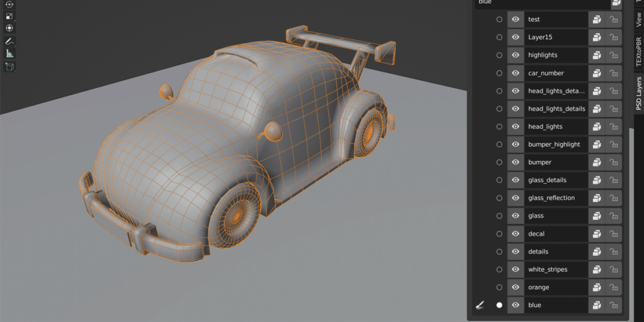
Task: Select the Scale tool icon
Action: point(9,16)
